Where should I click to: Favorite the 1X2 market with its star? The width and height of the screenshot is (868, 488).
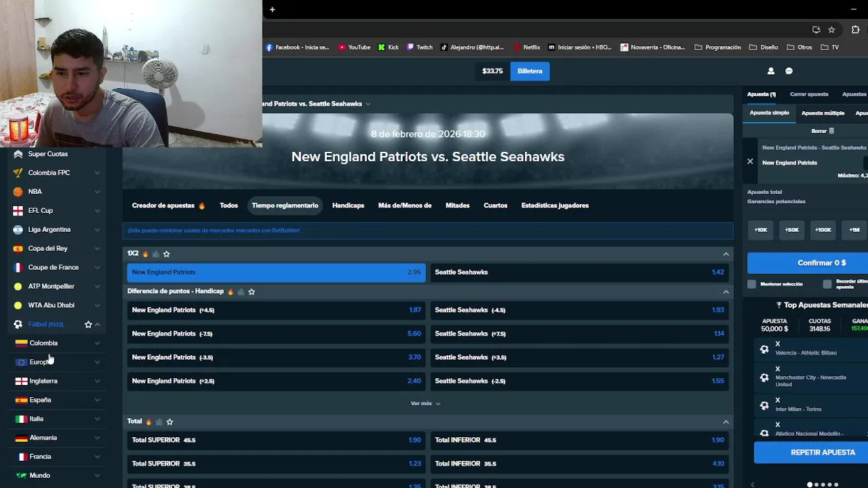click(167, 253)
